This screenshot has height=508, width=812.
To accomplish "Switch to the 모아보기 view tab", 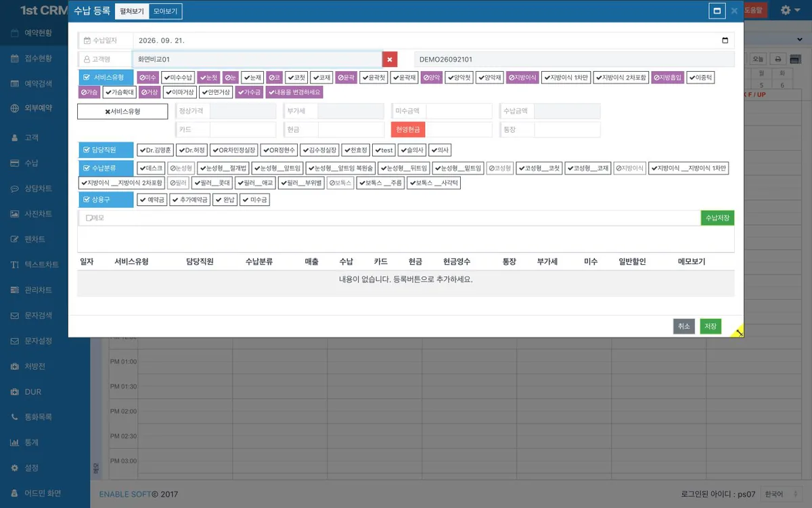I will pyautogui.click(x=165, y=11).
